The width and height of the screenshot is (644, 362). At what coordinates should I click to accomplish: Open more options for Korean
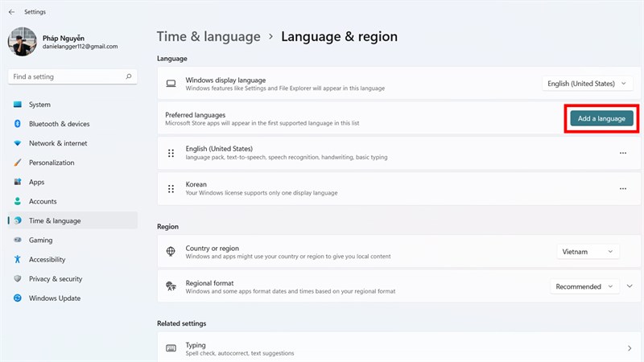[x=622, y=189]
